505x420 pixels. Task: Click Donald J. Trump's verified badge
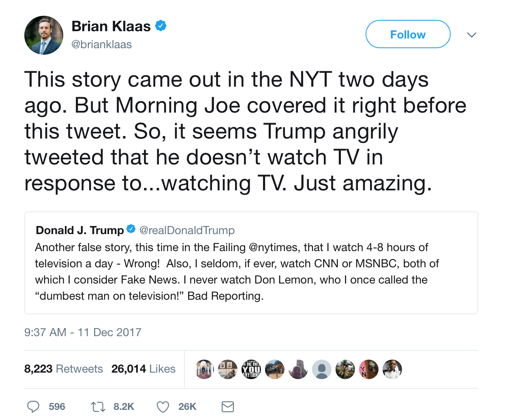coord(131,229)
